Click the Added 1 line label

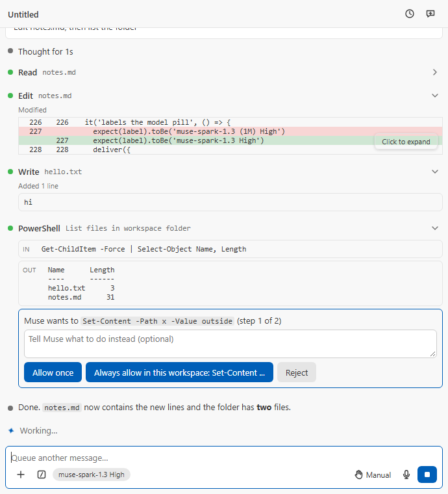38,186
